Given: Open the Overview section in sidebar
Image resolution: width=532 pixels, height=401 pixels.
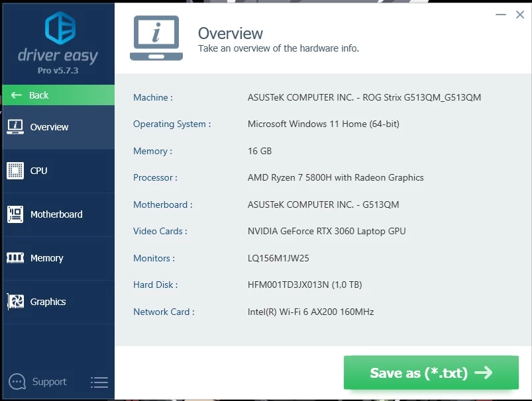Looking at the screenshot, I should [x=58, y=127].
